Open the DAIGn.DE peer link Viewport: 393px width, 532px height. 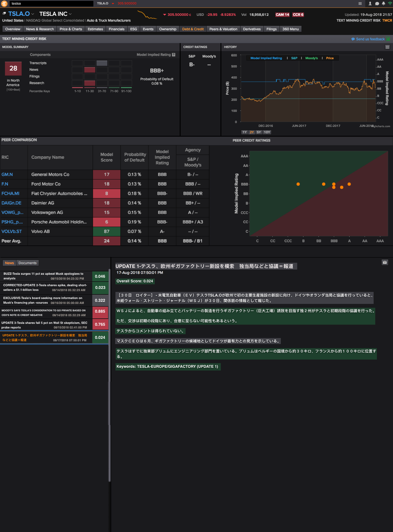[x=11, y=203]
